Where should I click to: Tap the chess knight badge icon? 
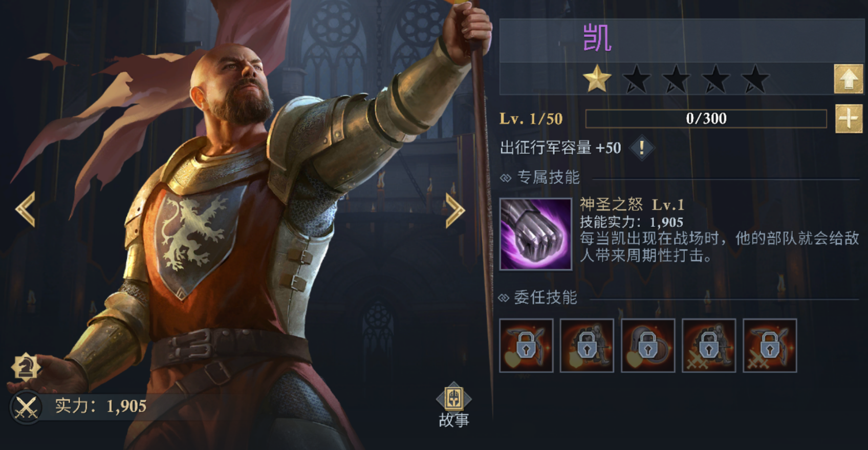26,366
